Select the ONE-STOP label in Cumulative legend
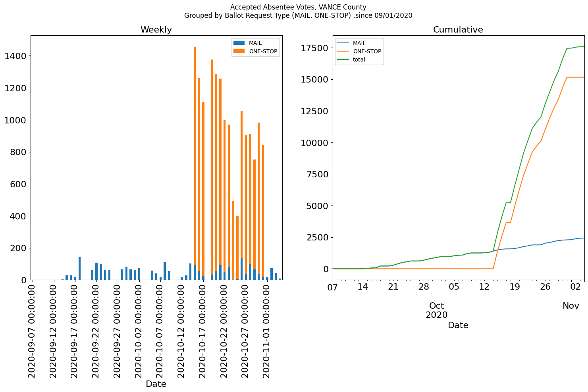The width and height of the screenshot is (588, 392). tap(367, 51)
